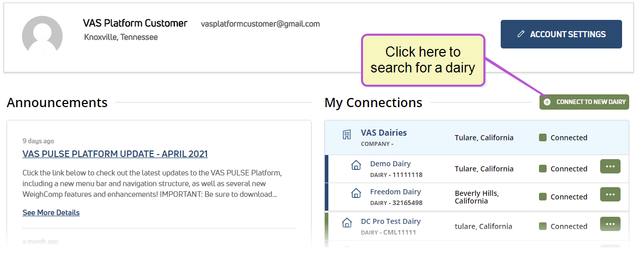
Task: Click the user profile avatar picture
Action: tap(42, 36)
